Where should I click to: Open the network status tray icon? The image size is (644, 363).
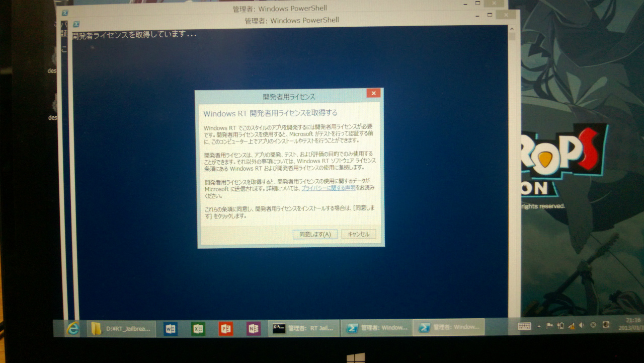[571, 325]
